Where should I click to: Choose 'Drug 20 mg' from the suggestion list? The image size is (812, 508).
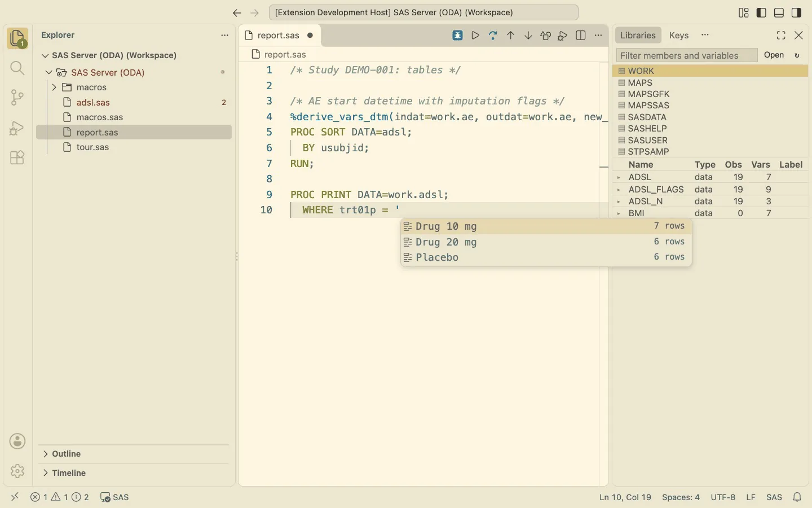point(546,242)
